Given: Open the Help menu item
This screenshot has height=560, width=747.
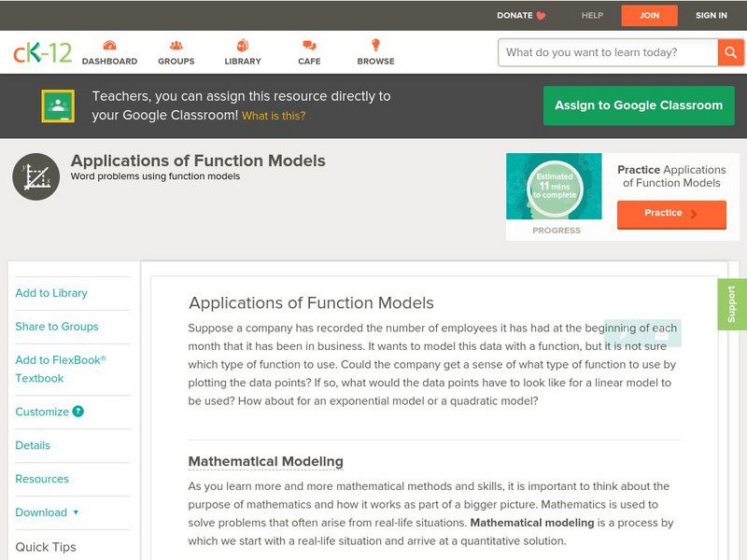Looking at the screenshot, I should point(592,16).
